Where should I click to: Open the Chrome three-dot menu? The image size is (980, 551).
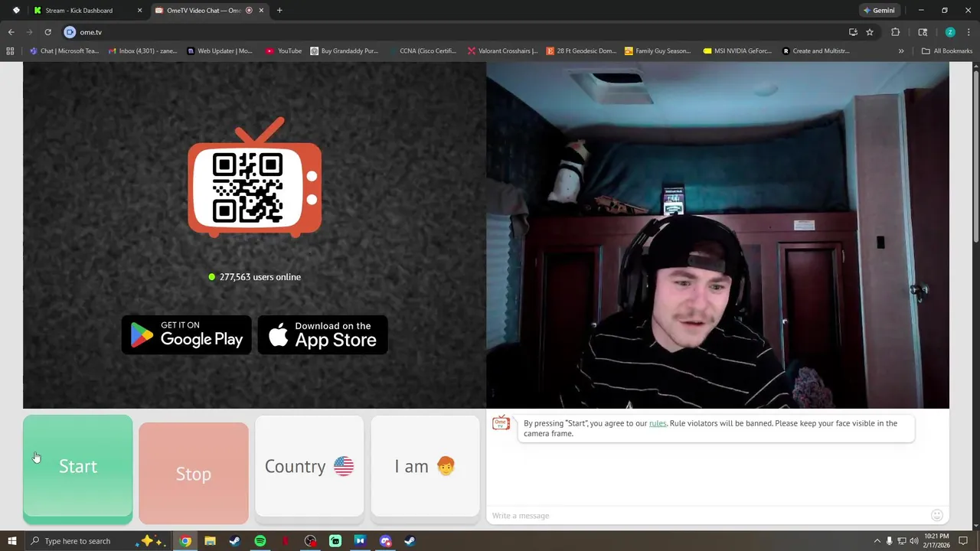click(x=968, y=32)
